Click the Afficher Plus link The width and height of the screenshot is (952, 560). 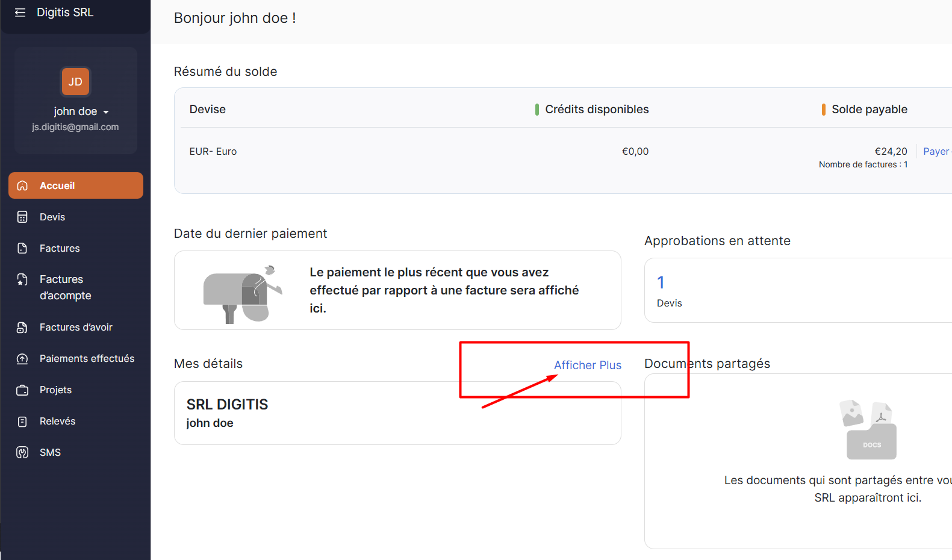point(587,365)
